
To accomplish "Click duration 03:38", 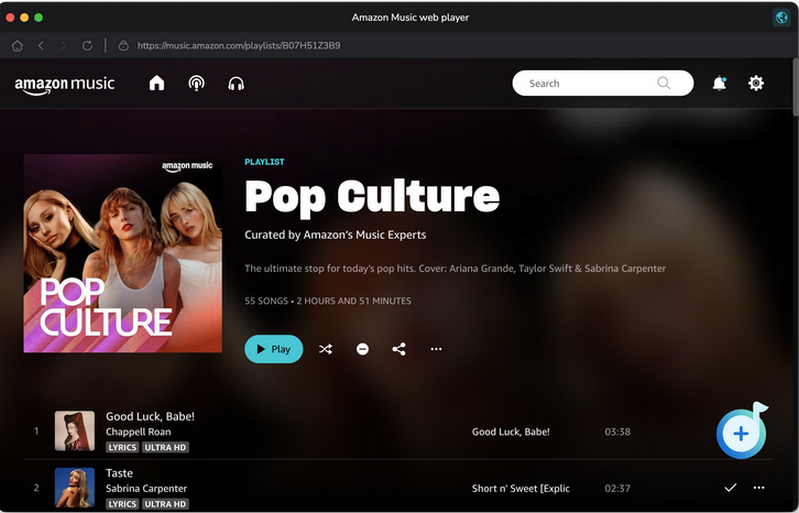I will tap(618, 432).
